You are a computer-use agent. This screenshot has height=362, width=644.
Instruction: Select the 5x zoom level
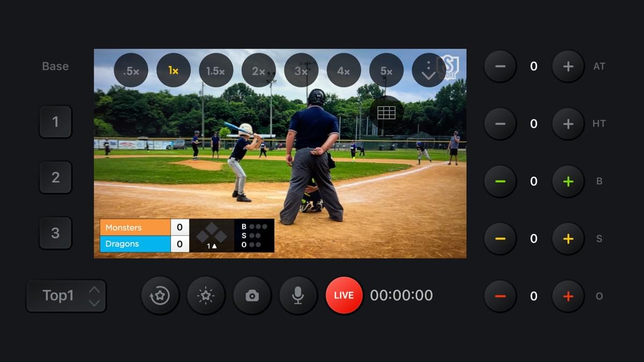click(x=386, y=70)
